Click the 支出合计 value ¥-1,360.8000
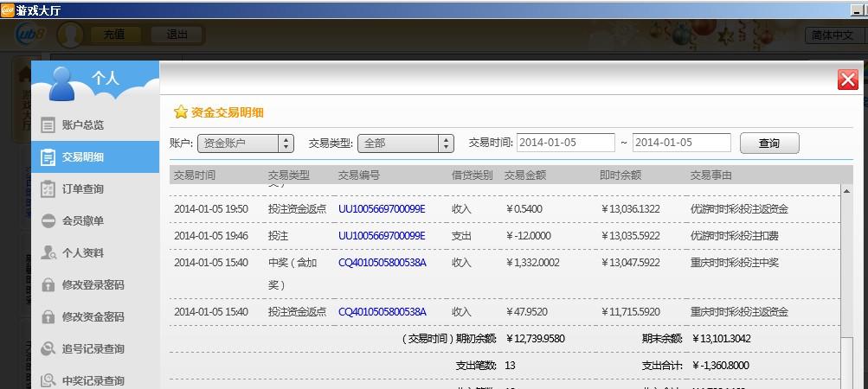This screenshot has width=868, height=389. click(x=720, y=365)
